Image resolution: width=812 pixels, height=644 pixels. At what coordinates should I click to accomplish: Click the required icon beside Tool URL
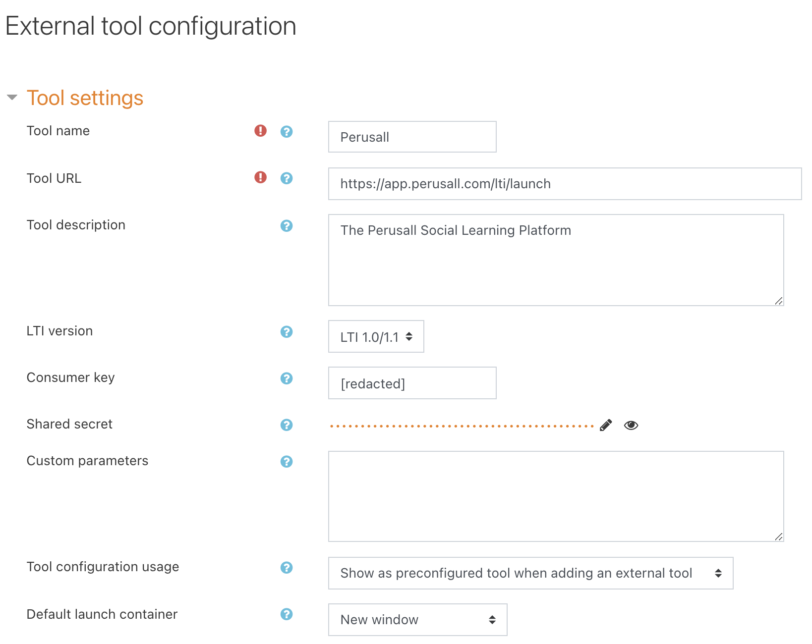click(261, 177)
